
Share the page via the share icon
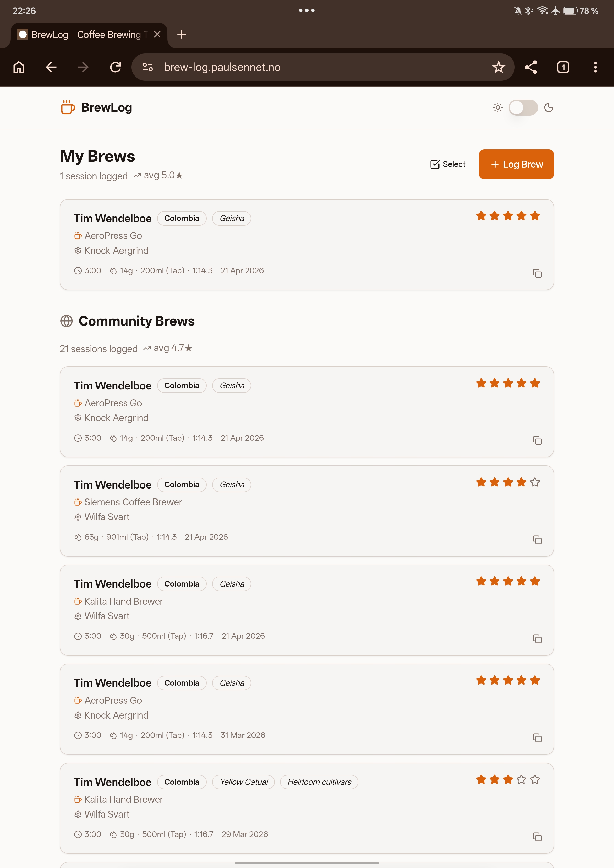[531, 67]
